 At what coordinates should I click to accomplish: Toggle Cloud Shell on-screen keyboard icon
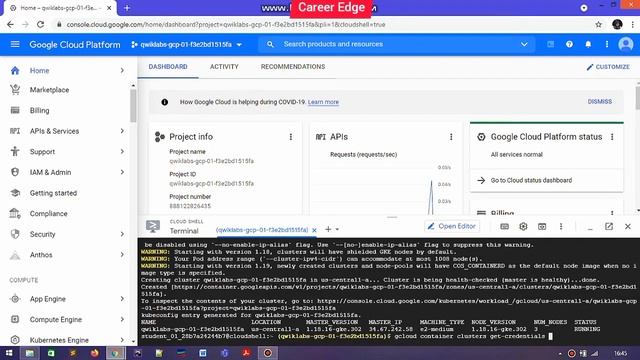(x=504, y=226)
